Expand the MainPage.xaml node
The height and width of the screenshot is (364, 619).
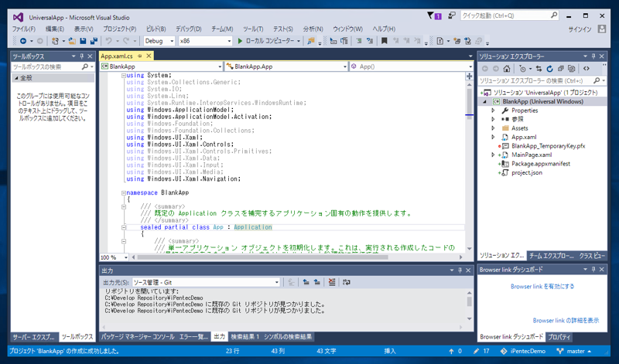(x=493, y=155)
